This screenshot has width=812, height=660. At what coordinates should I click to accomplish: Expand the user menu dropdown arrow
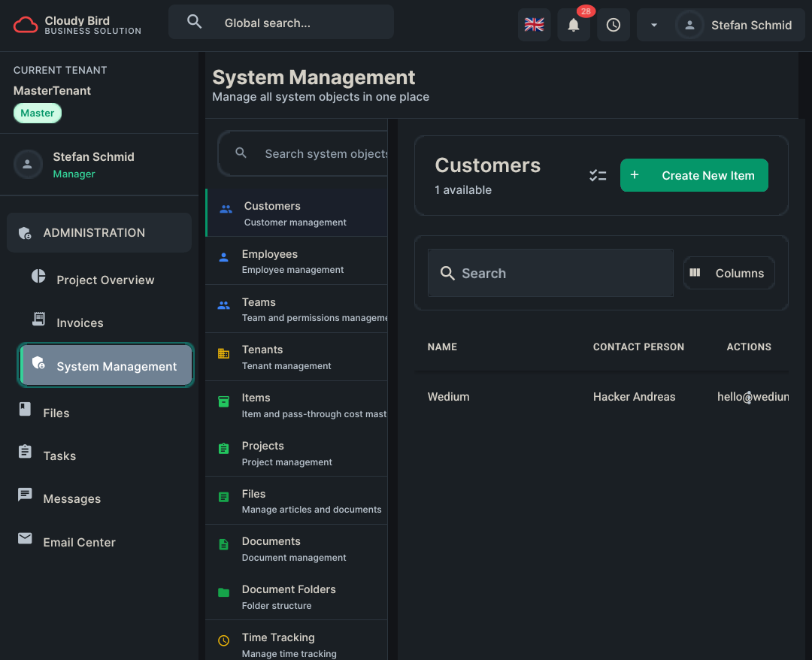[653, 24]
